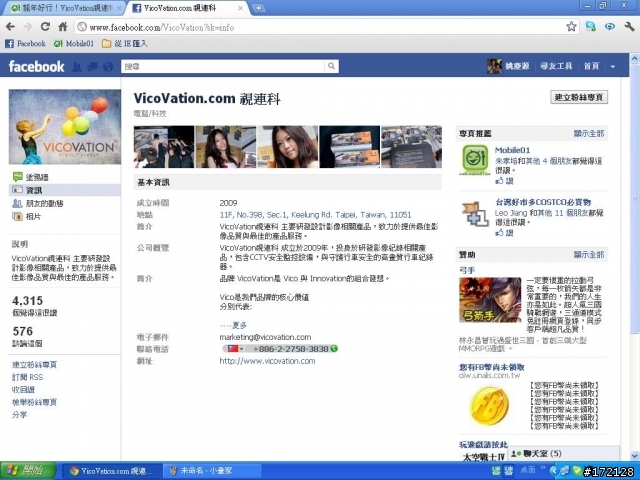Open the 從 IE 匯入 bookmarks folder
Screen dimensions: 640x480
124,43
